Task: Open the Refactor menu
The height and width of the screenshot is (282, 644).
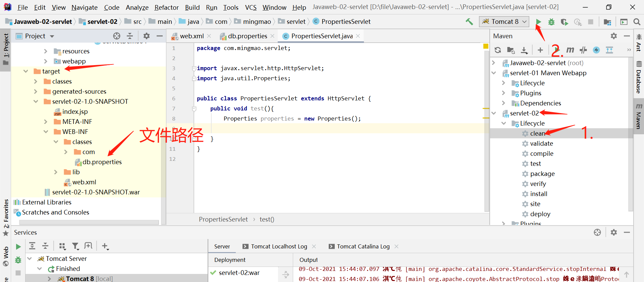Action: click(x=166, y=7)
